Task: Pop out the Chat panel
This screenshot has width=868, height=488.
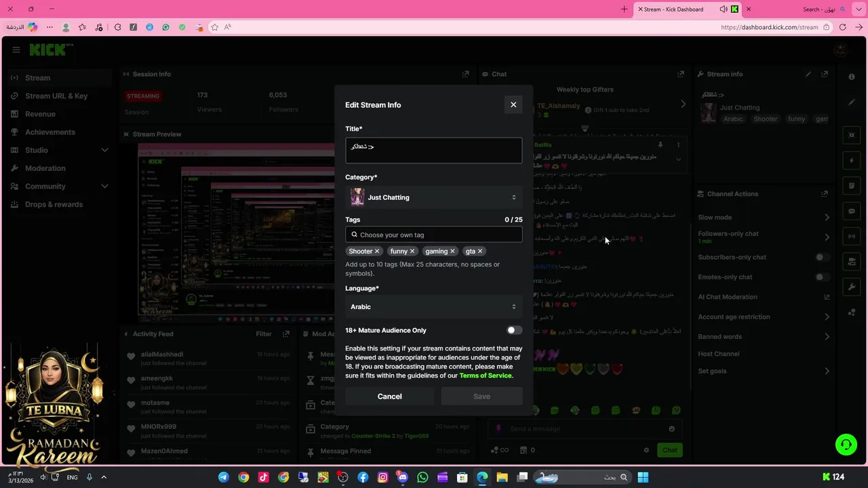Action: (x=680, y=74)
